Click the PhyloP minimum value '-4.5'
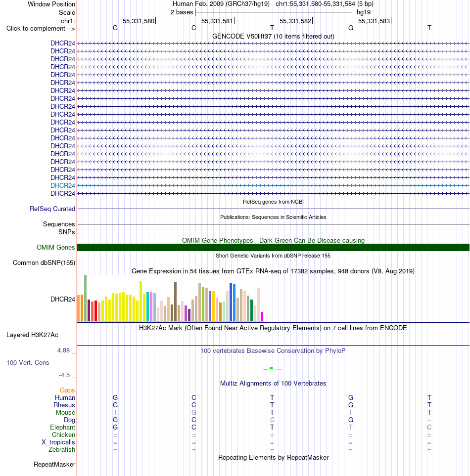 pyautogui.click(x=64, y=375)
